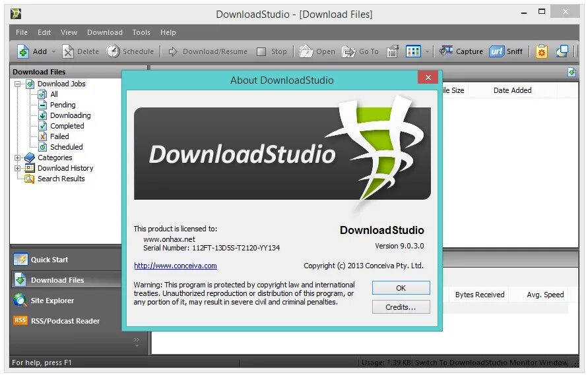Select the Categories tree item
Viewport: 588px width, 377px height.
pos(55,158)
